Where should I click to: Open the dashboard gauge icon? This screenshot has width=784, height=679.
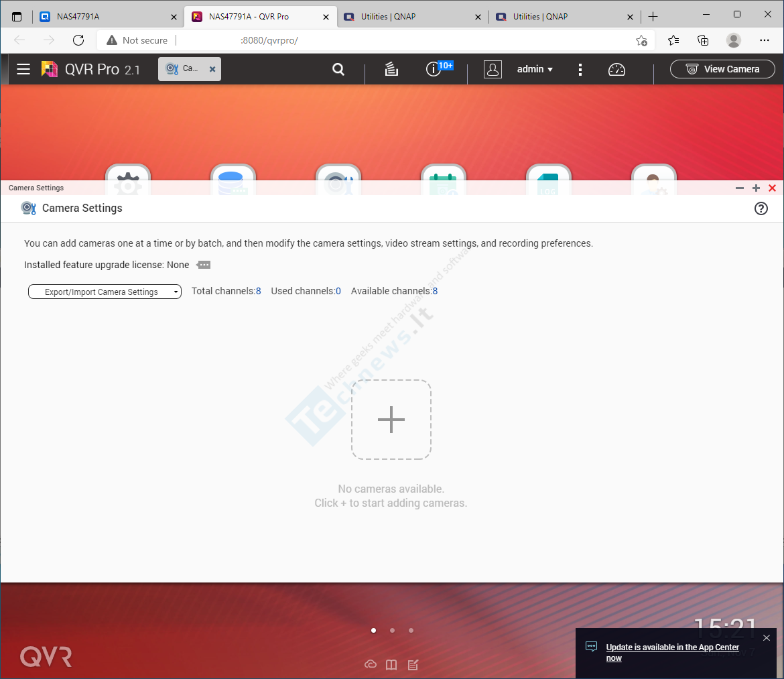(616, 70)
